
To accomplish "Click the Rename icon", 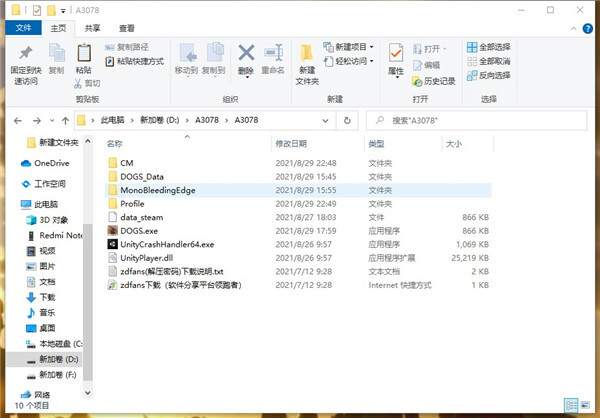I will (x=273, y=52).
